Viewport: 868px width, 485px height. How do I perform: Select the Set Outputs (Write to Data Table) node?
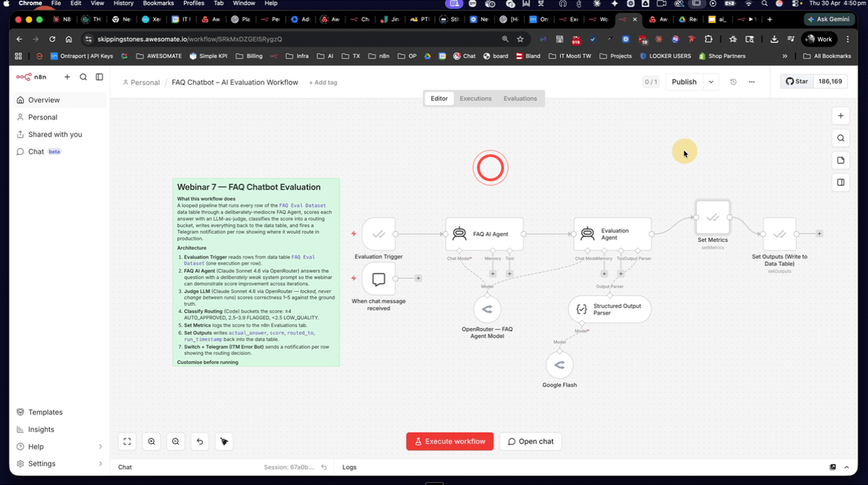(x=780, y=234)
